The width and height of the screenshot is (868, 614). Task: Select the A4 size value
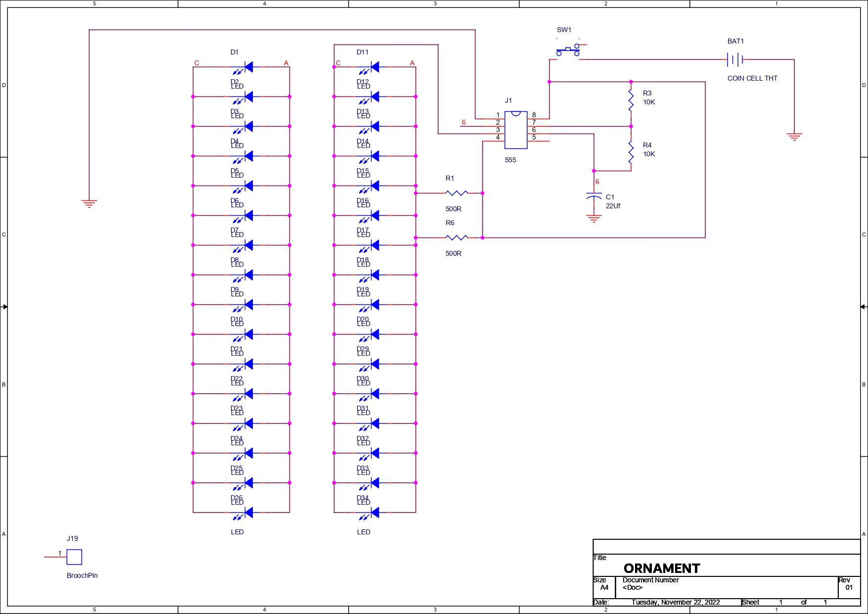[604, 587]
